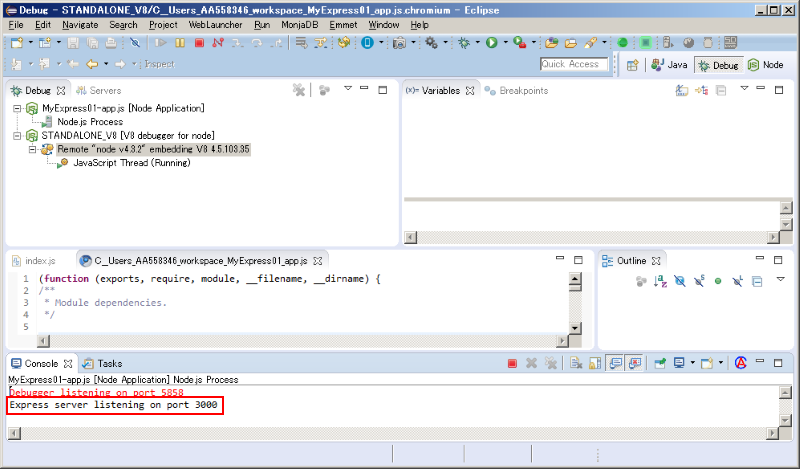The height and width of the screenshot is (469, 800).
Task: Close the app.js editor tab
Action: (317, 261)
